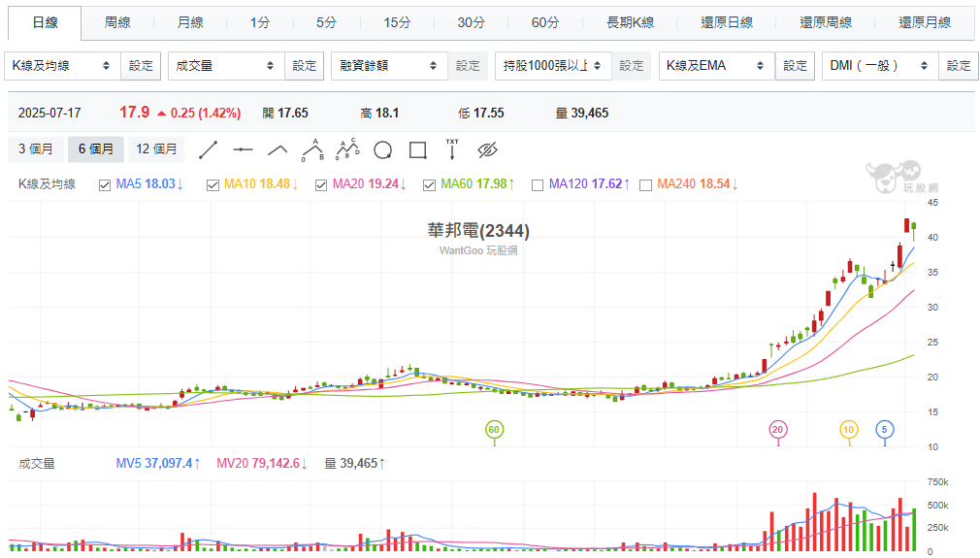Pick the angle polyline drawing tool
The width and height of the screenshot is (980, 558).
click(x=278, y=149)
